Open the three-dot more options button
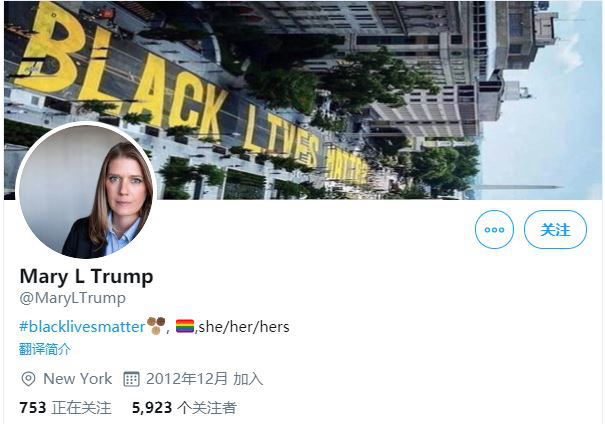Image resolution: width=605 pixels, height=424 pixels. click(x=494, y=230)
